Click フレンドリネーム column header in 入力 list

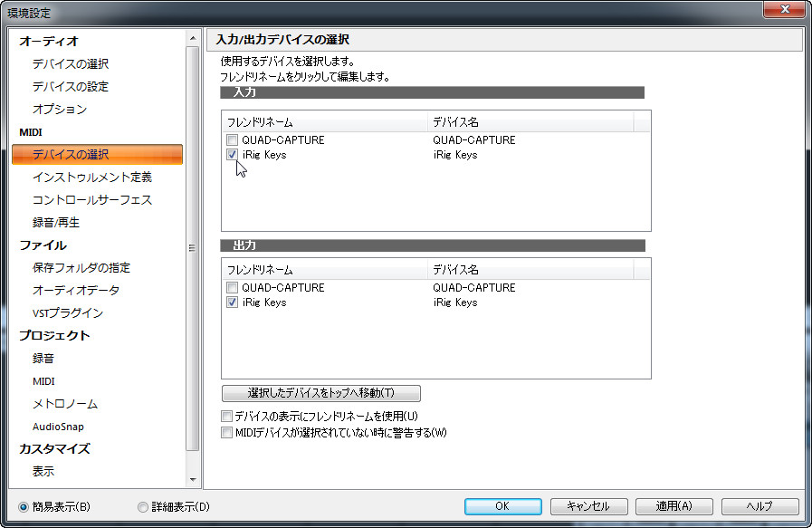[x=325, y=122]
